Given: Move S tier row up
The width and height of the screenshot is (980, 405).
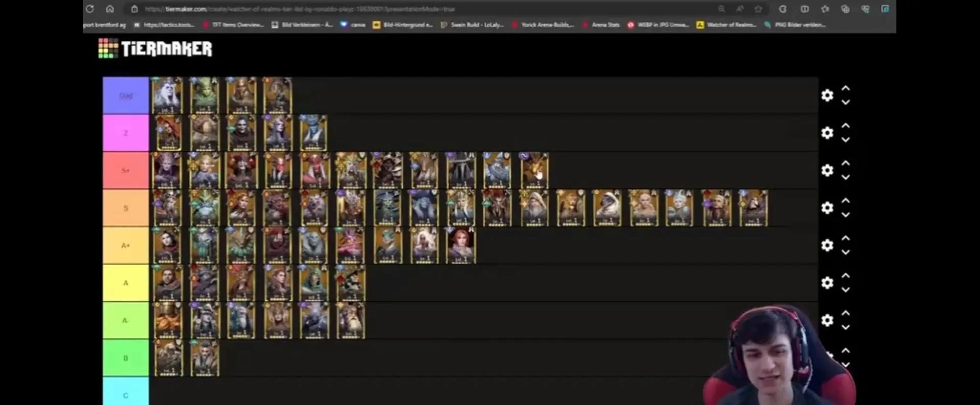Looking at the screenshot, I should pyautogui.click(x=846, y=201).
